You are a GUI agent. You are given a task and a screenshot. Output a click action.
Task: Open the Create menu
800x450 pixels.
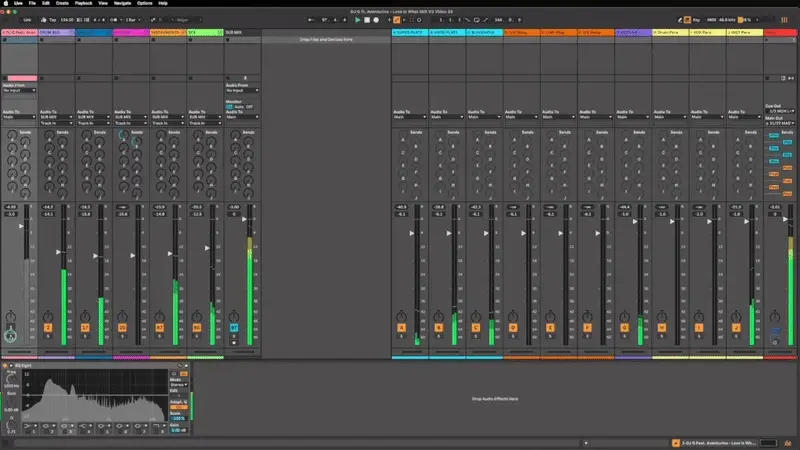pos(62,3)
